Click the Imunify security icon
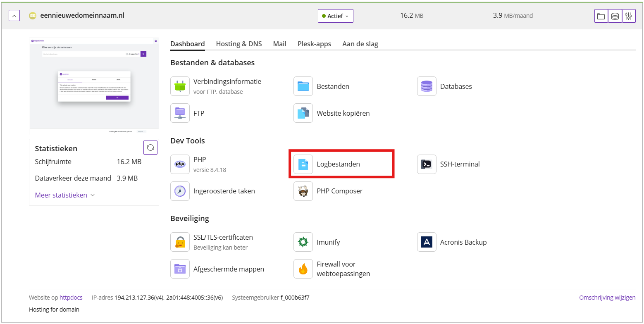The image size is (644, 324). pos(303,242)
